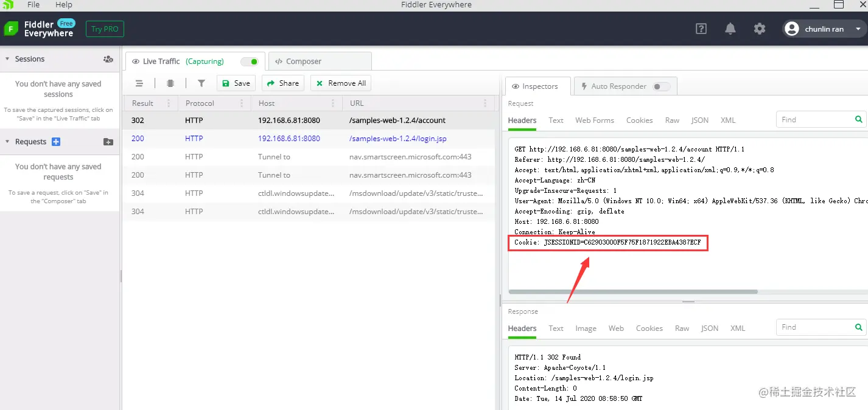Open Request JSON tab
The width and height of the screenshot is (868, 410).
(700, 120)
